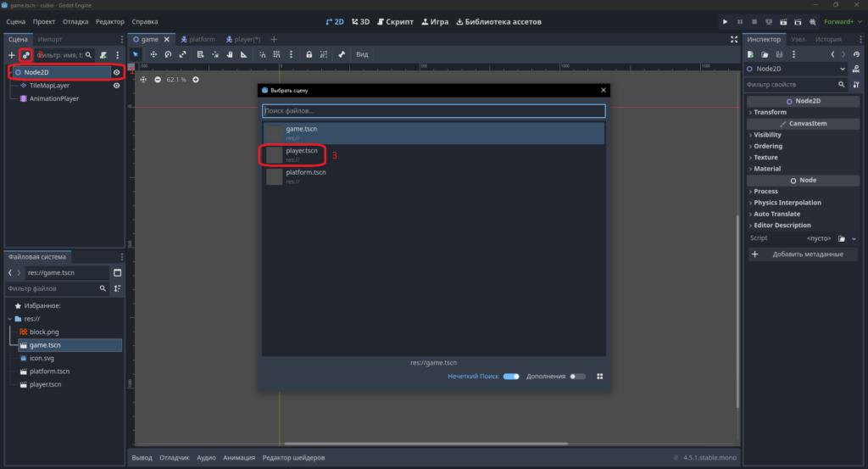Activate the Pan Mode hand tool
Viewport: 868px width, 469px height.
tap(230, 54)
